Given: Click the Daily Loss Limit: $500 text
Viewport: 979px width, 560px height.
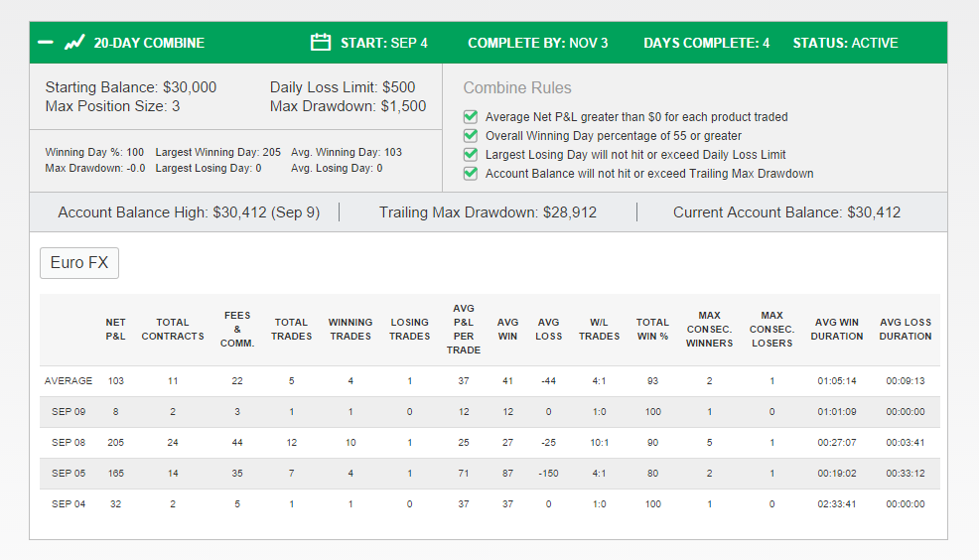Looking at the screenshot, I should pos(343,87).
